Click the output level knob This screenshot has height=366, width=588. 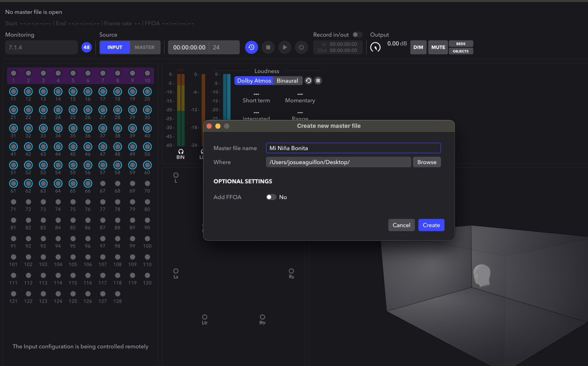[x=375, y=47]
